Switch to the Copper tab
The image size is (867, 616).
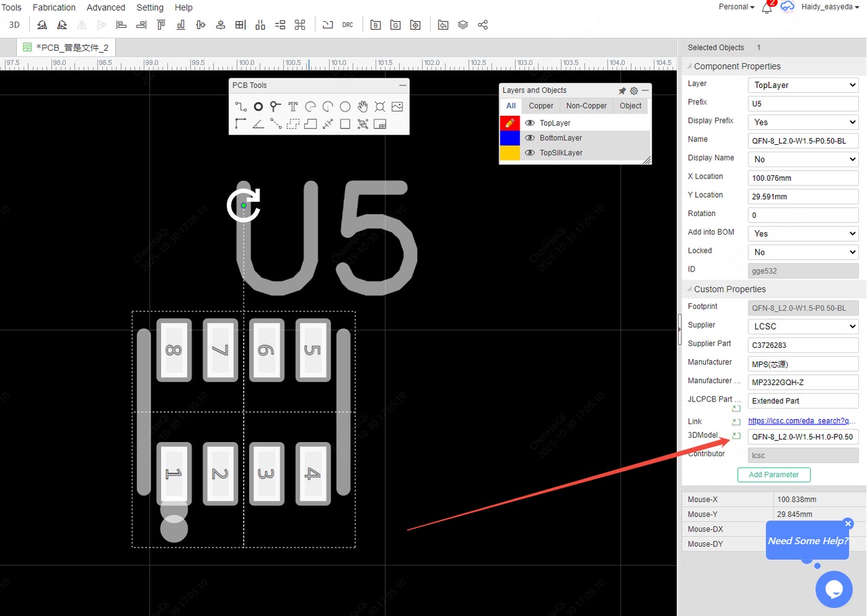coord(541,106)
